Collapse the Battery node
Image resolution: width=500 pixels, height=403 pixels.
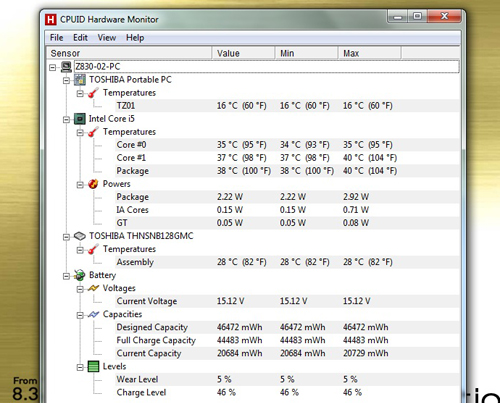(66, 276)
